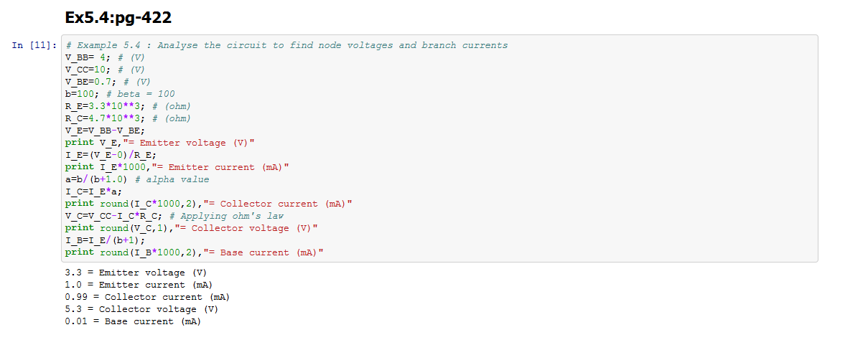This screenshot has height=345, width=868.
Task: Click the 0.01 Base current output
Action: [x=132, y=321]
